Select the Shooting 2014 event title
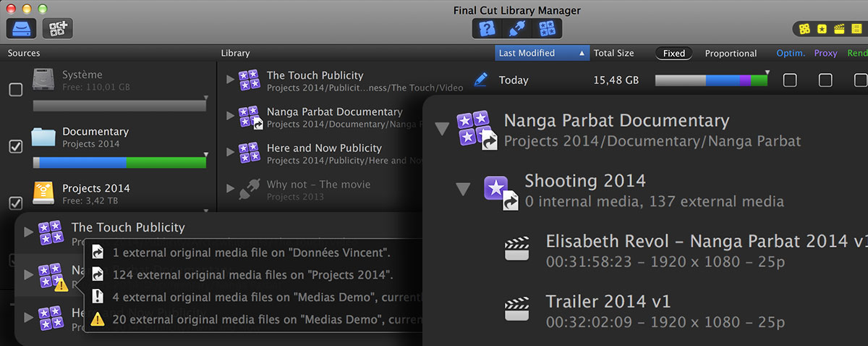The width and height of the screenshot is (868, 346). [585, 180]
